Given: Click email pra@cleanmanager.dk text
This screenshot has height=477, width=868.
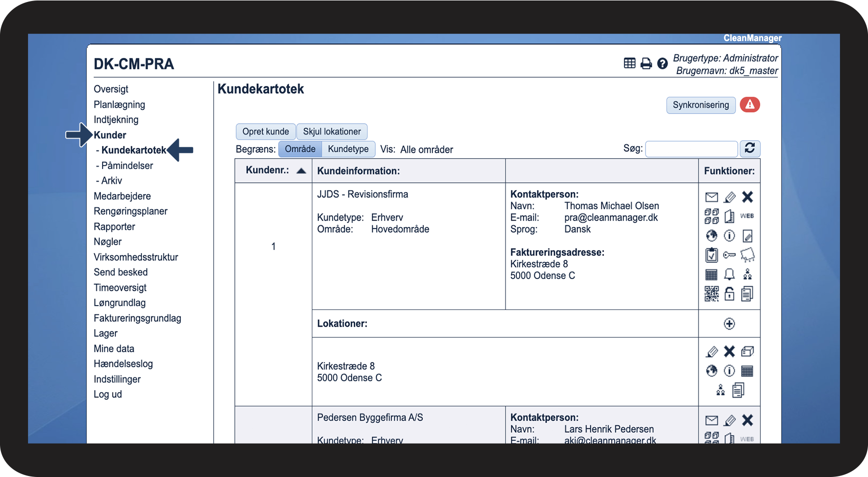Looking at the screenshot, I should point(611,218).
